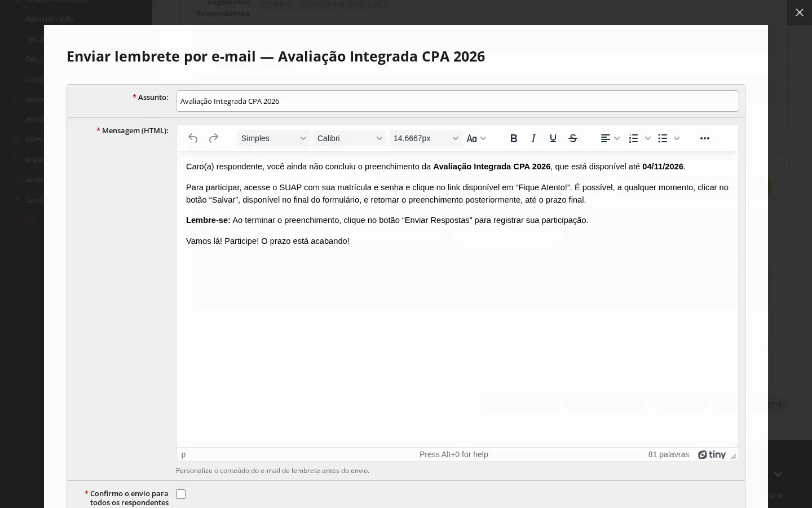Open the text case options menu
Screen dimensions: 812x508
pyautogui.click(x=476, y=138)
